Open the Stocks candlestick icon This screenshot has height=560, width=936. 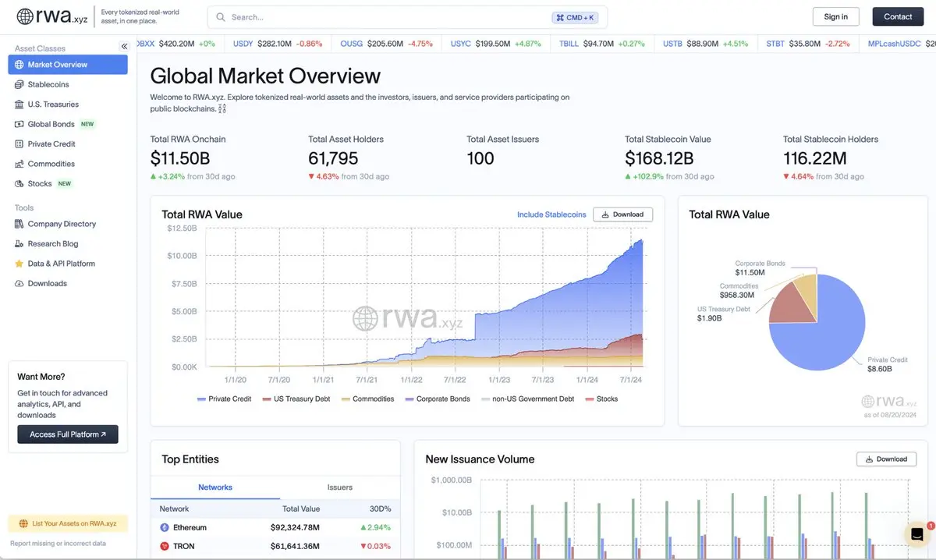[19, 184]
